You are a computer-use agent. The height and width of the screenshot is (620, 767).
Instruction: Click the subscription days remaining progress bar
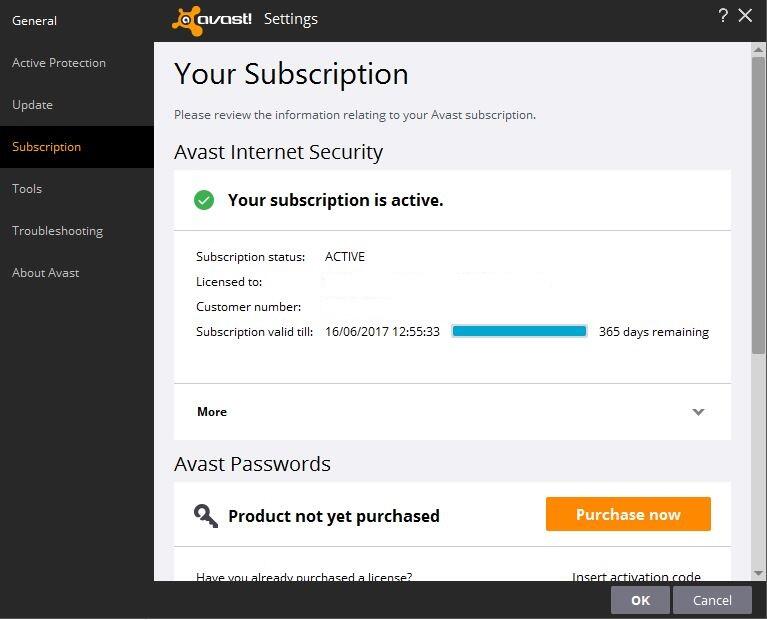(519, 332)
